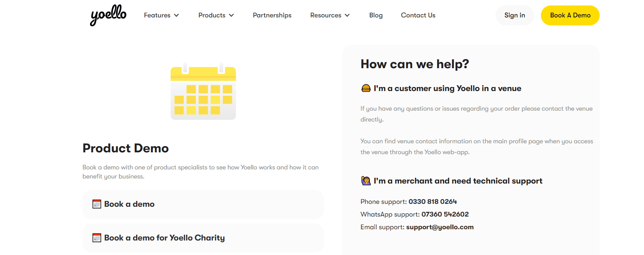644x255 pixels.
Task: Navigate to Contact Us
Action: pos(418,15)
